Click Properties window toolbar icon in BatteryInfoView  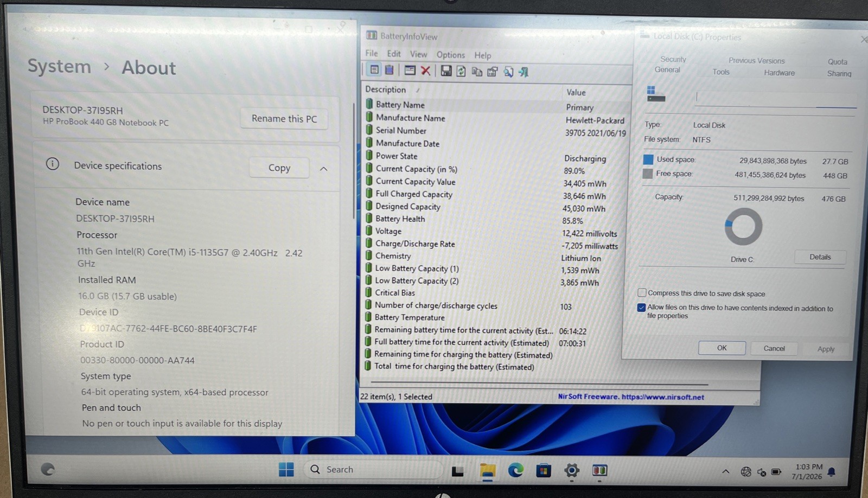pos(410,71)
